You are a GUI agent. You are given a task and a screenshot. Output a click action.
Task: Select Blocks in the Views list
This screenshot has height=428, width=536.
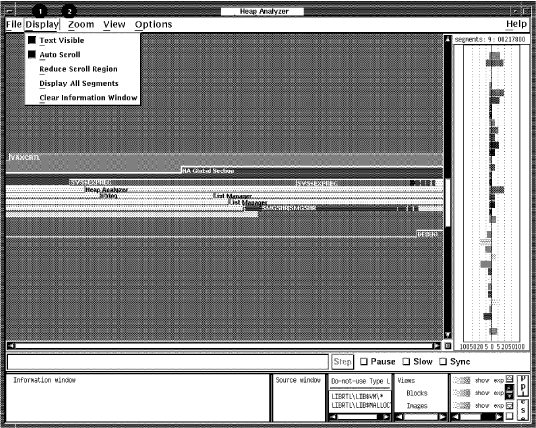click(417, 393)
